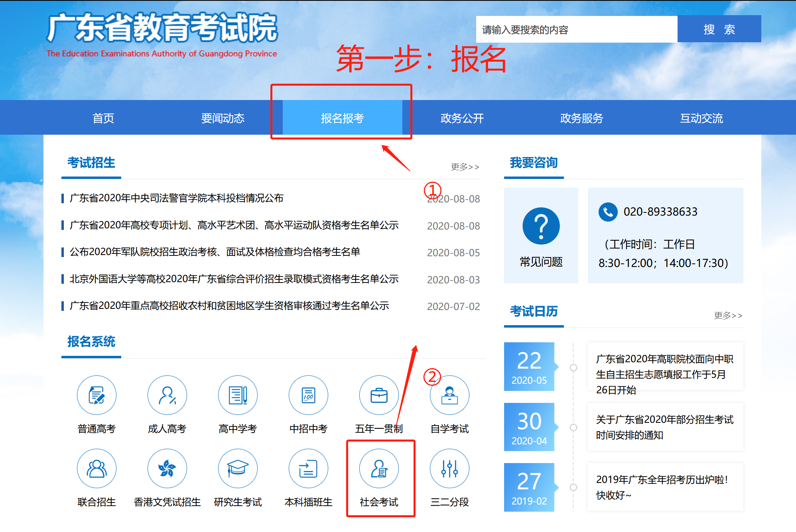This screenshot has width=796, height=532.
Task: Open the 自学考试 icon
Action: point(449,395)
